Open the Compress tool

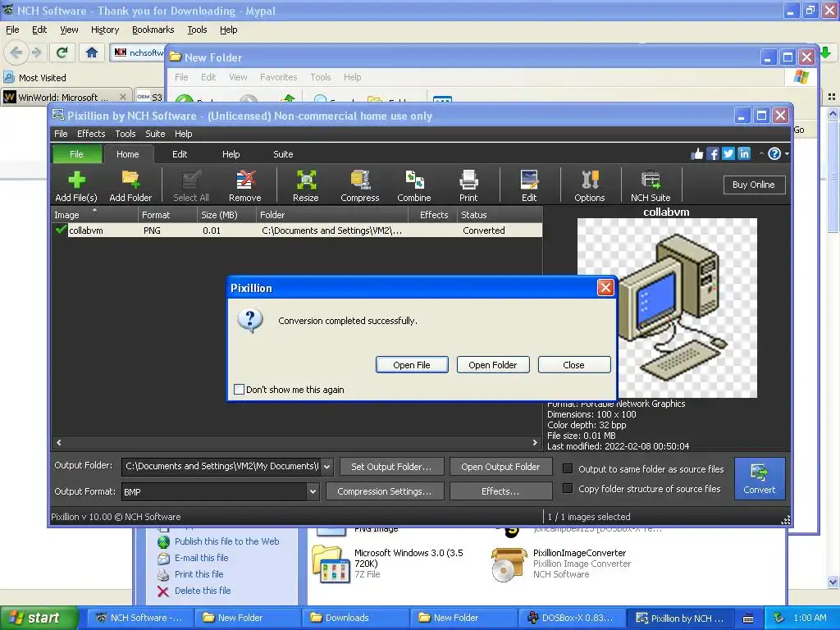click(x=360, y=185)
